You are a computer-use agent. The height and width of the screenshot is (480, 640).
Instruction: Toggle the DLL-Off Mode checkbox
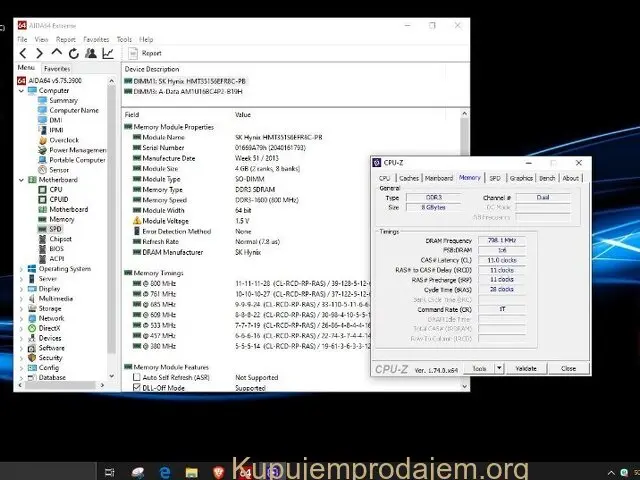[138, 387]
